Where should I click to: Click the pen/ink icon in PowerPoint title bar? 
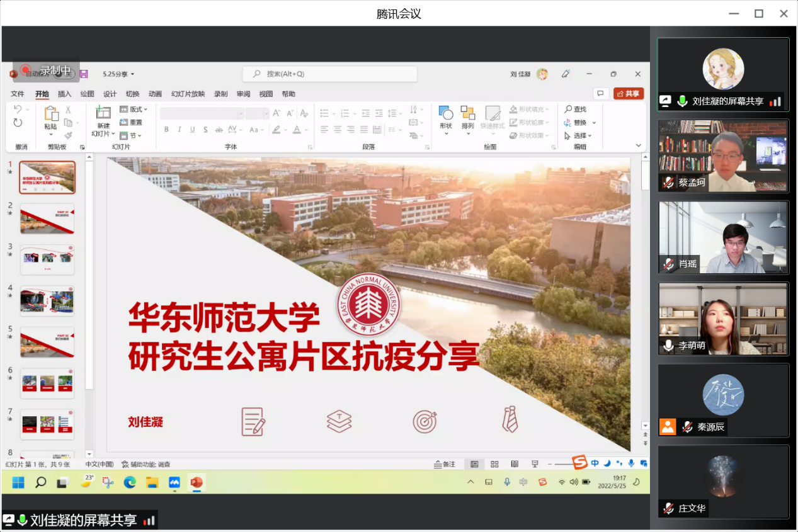click(x=566, y=74)
